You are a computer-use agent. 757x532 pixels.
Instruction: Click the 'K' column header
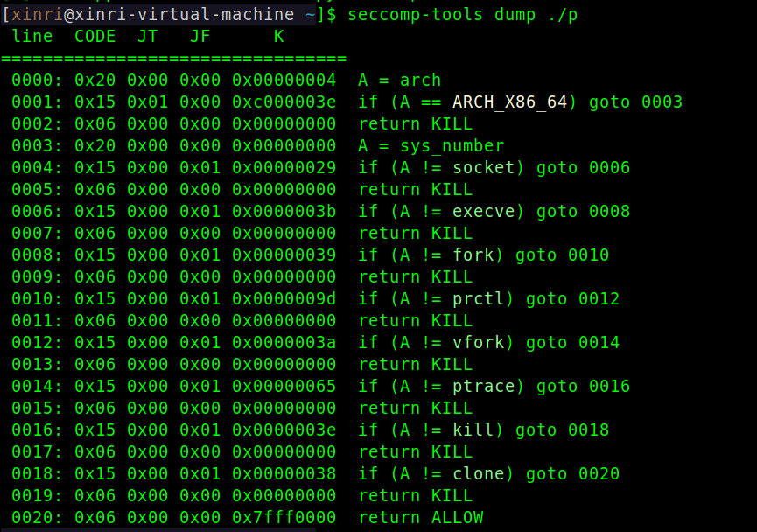coord(278,37)
